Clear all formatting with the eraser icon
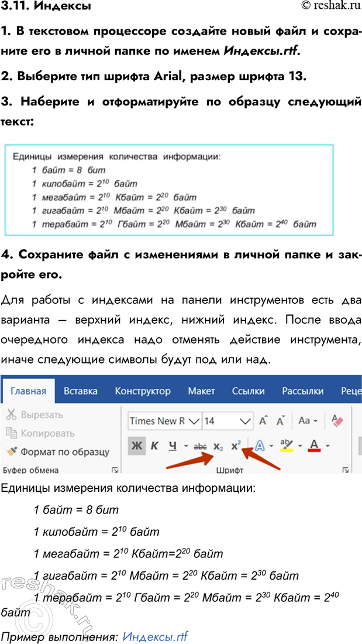Viewport: 362px width, 644px height. (x=336, y=421)
